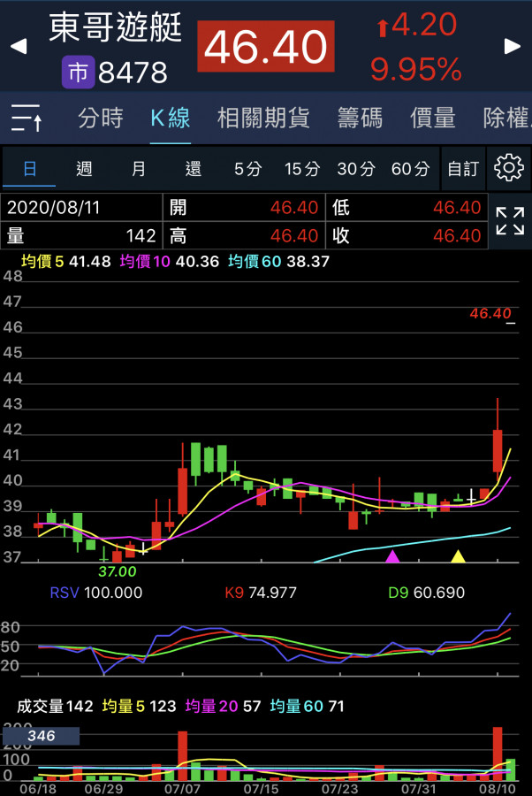Go to next stock with right arrow

point(513,46)
